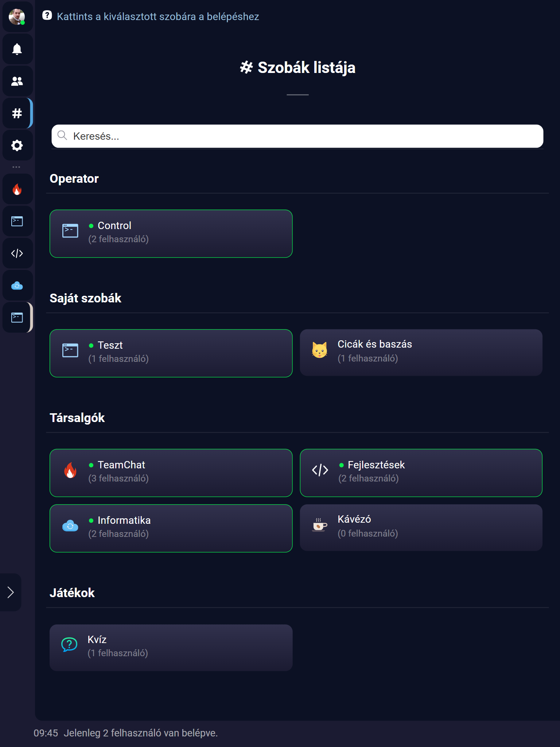Image resolution: width=560 pixels, height=747 pixels.
Task: Enter the Control room
Action: tap(171, 234)
